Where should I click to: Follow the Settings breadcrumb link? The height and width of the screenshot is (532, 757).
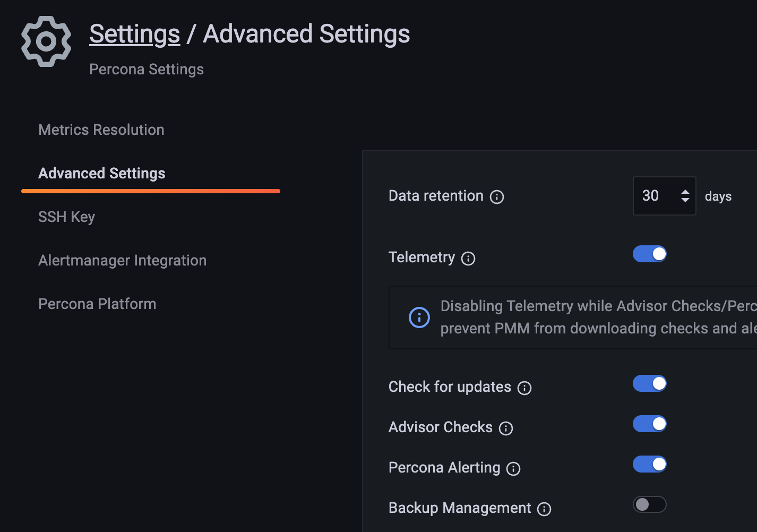tap(135, 34)
